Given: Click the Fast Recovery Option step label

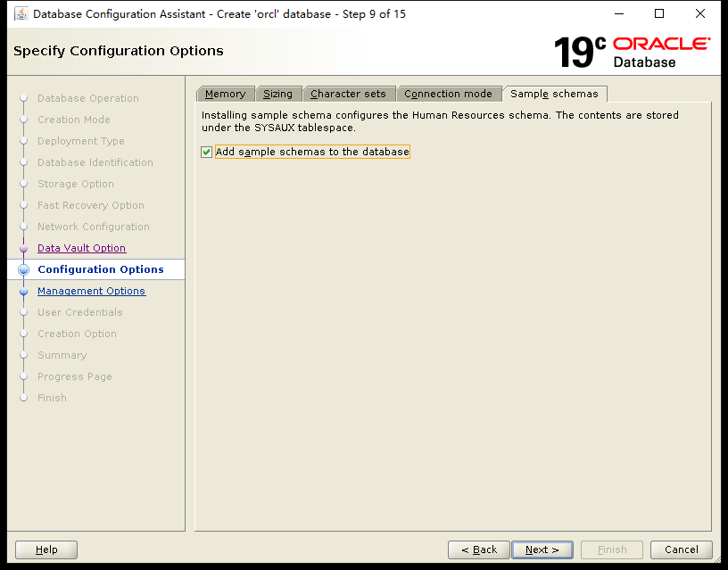Looking at the screenshot, I should tap(91, 205).
